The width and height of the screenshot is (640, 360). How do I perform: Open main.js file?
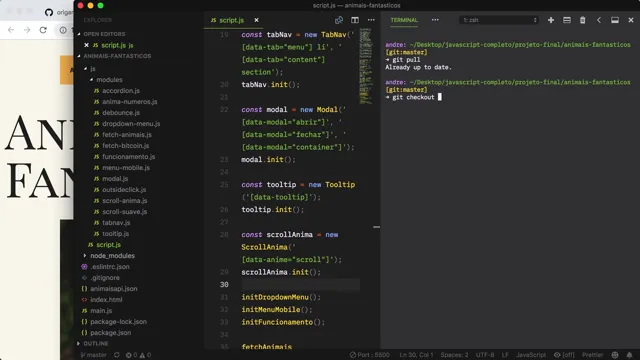point(101,311)
